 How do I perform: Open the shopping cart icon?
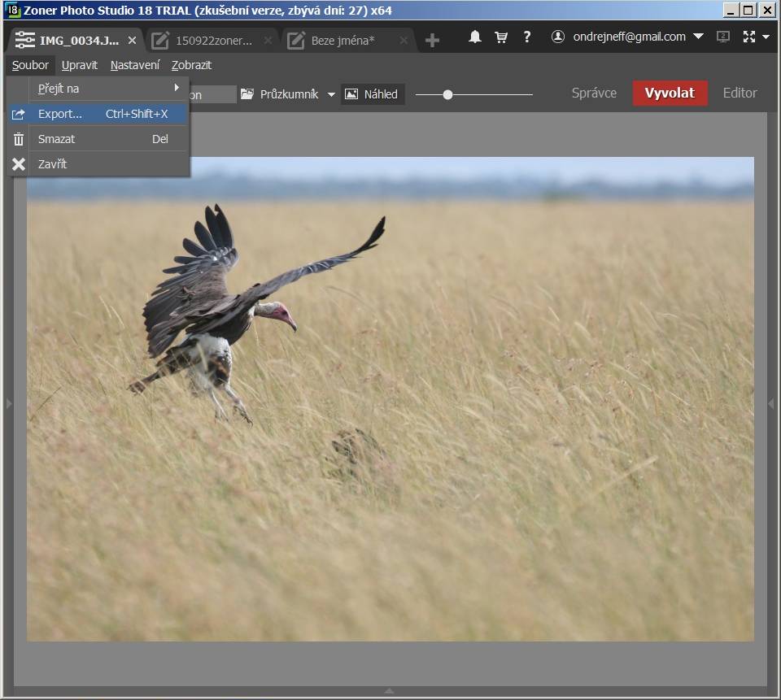(x=501, y=37)
